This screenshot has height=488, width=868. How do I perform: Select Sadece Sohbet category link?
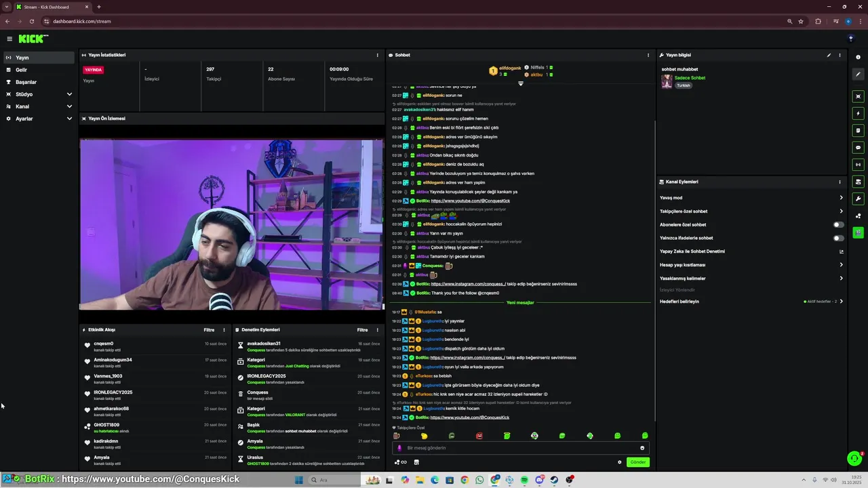tap(690, 78)
